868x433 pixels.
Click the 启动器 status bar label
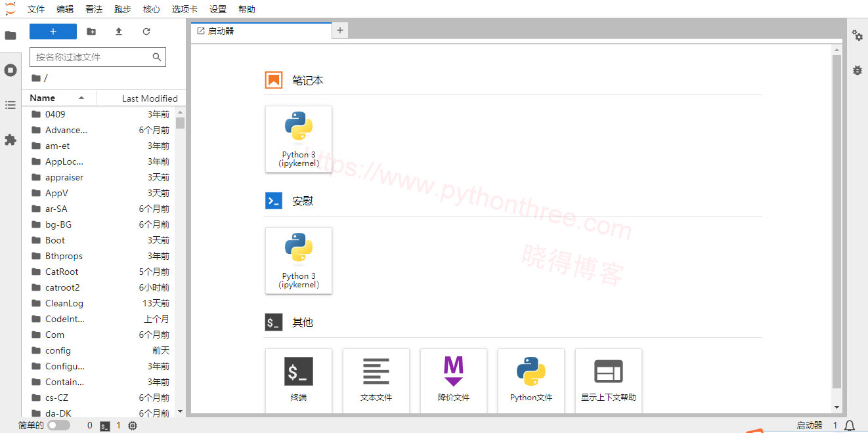tap(810, 426)
